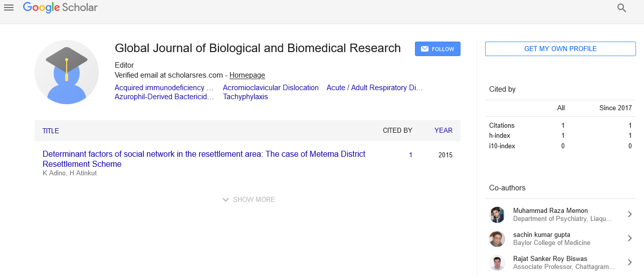The width and height of the screenshot is (644, 278).
Task: Click Muhammad Raza Memon's profile photo
Action: 497,215
